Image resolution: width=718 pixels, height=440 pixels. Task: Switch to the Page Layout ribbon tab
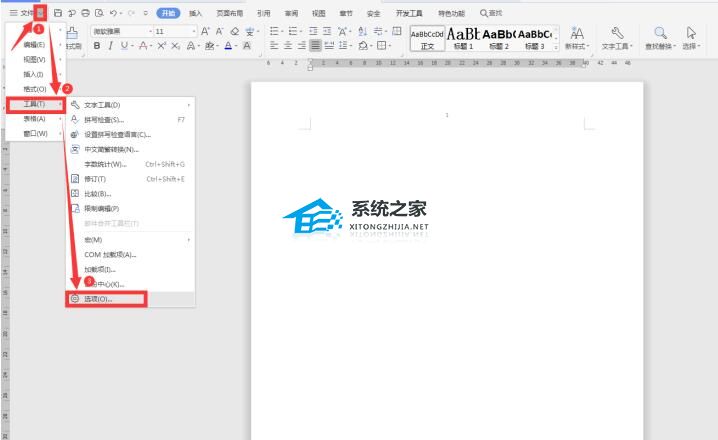(x=229, y=13)
